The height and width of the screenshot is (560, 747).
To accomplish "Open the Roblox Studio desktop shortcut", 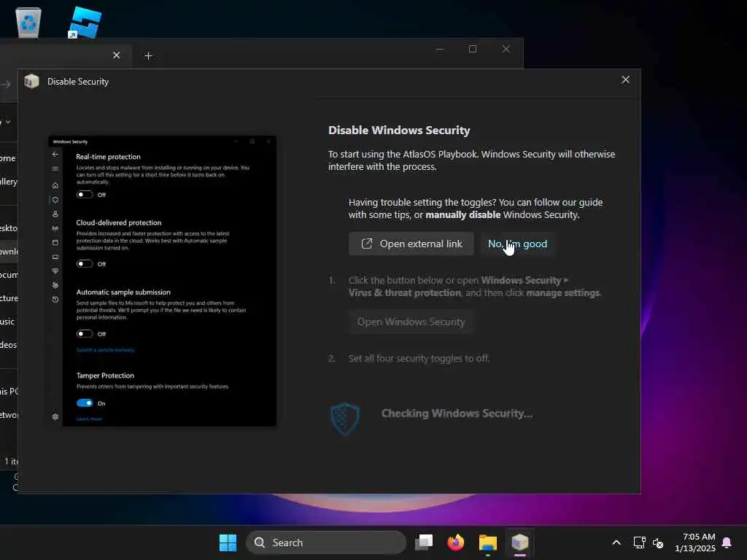I will (85, 22).
